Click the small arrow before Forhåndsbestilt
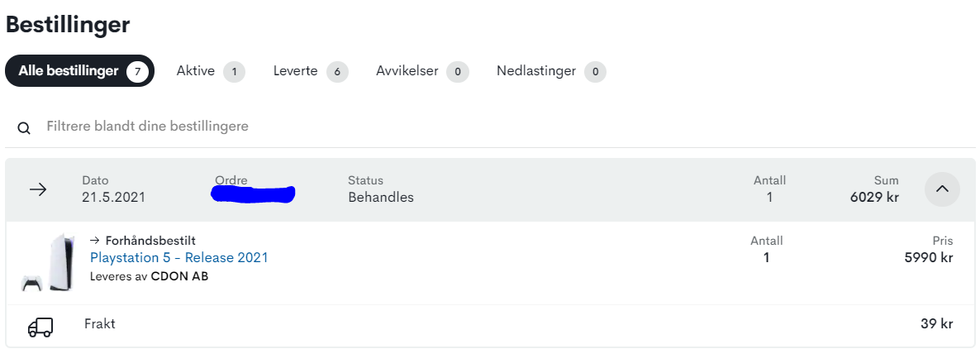980x349 pixels. [95, 241]
